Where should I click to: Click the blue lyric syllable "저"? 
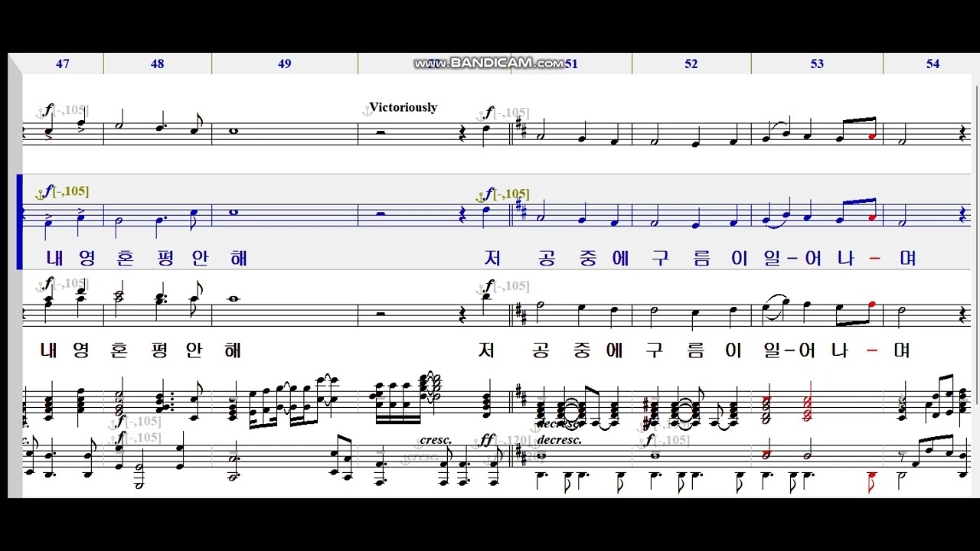coord(492,258)
